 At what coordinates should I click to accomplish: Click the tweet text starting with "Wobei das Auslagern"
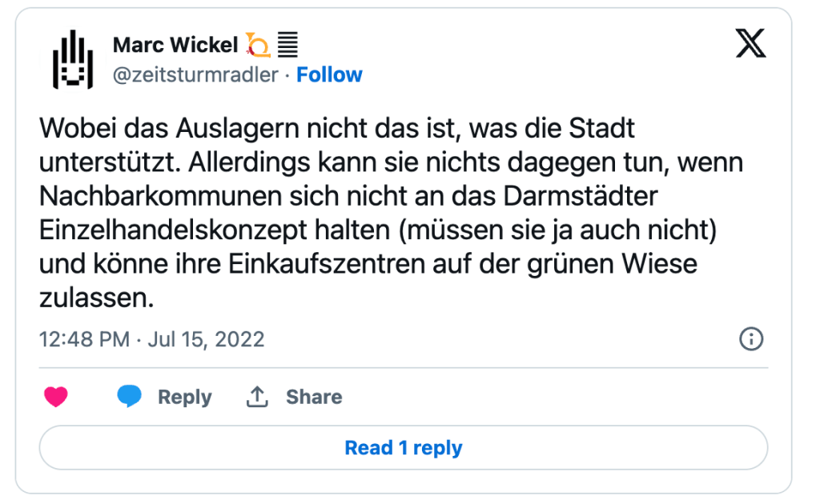(336, 128)
